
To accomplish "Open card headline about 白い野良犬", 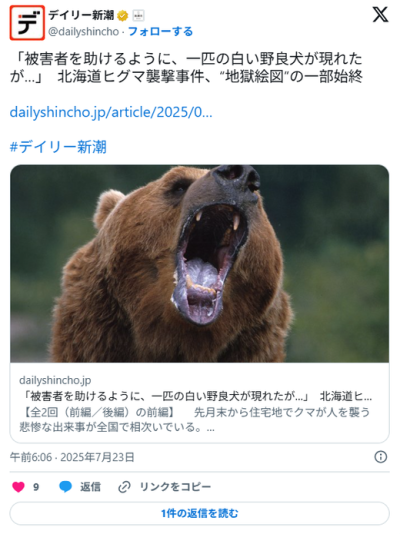I will click(195, 396).
